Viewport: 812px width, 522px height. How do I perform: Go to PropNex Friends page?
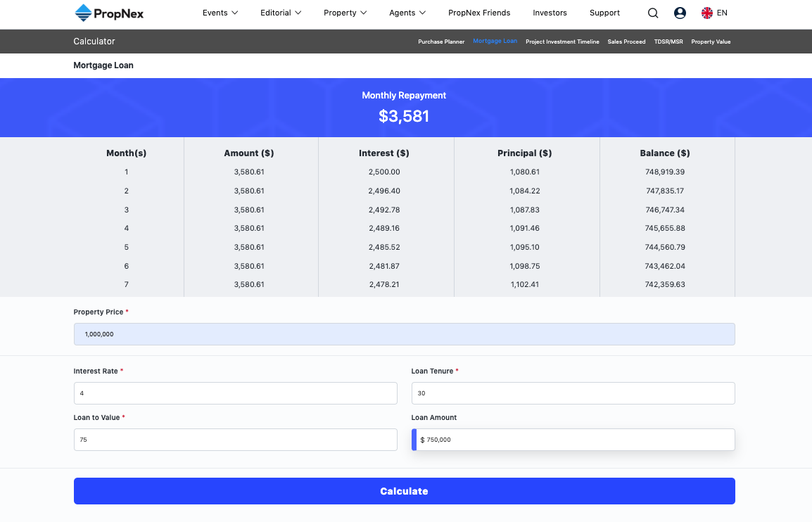pyautogui.click(x=479, y=13)
